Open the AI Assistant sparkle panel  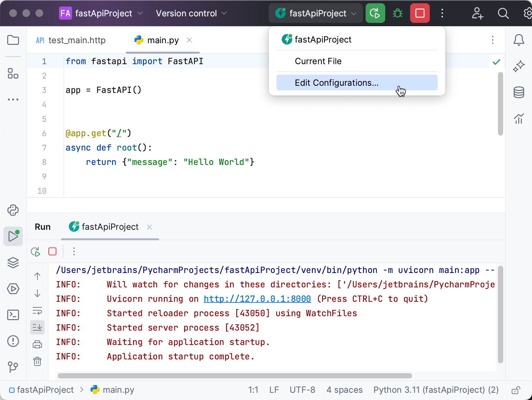pyautogui.click(x=519, y=66)
